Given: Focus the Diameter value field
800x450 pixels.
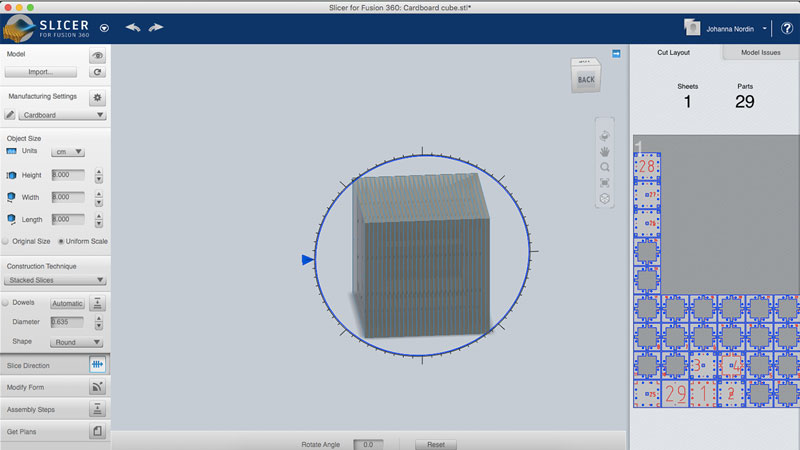Looking at the screenshot, I should pyautogui.click(x=67, y=322).
